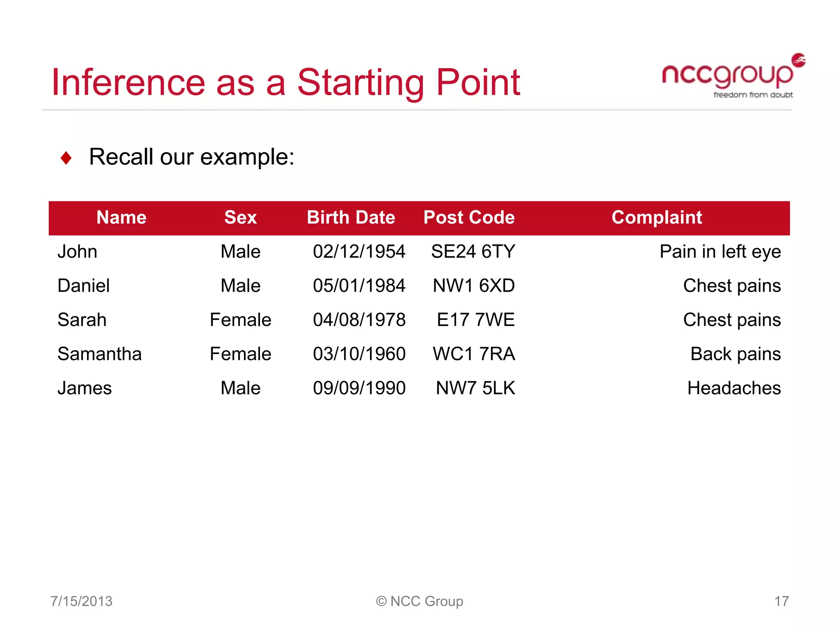Click the Sex cell in John's row
This screenshot has width=840, height=630.
240,251
